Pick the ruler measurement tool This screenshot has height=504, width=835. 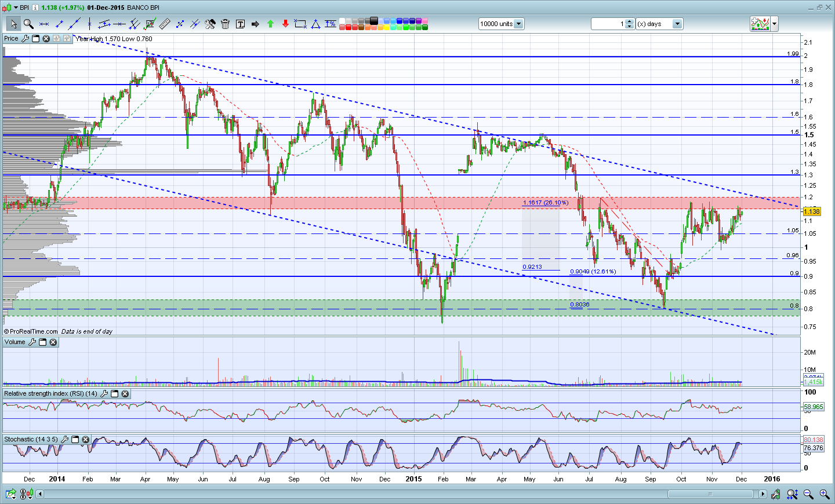(x=165, y=24)
